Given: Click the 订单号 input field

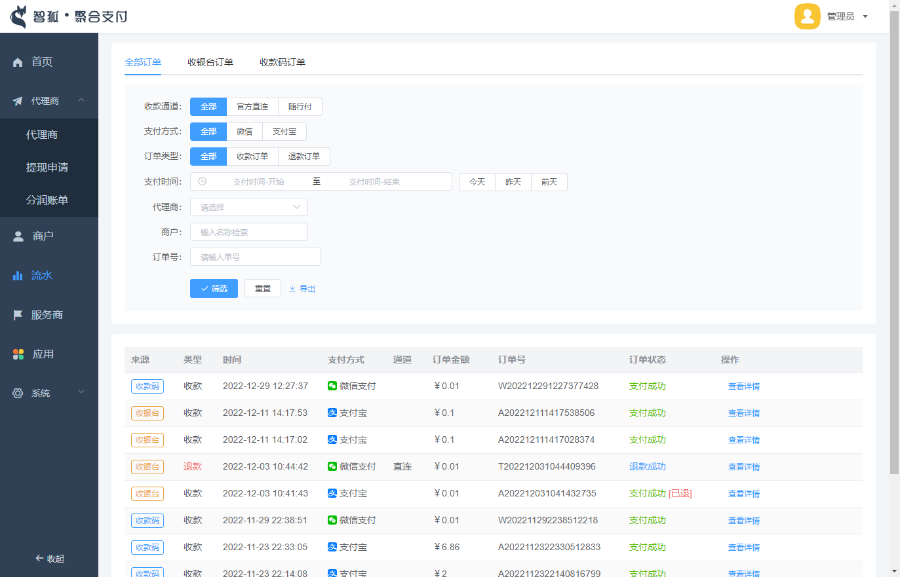Looking at the screenshot, I should [255, 257].
